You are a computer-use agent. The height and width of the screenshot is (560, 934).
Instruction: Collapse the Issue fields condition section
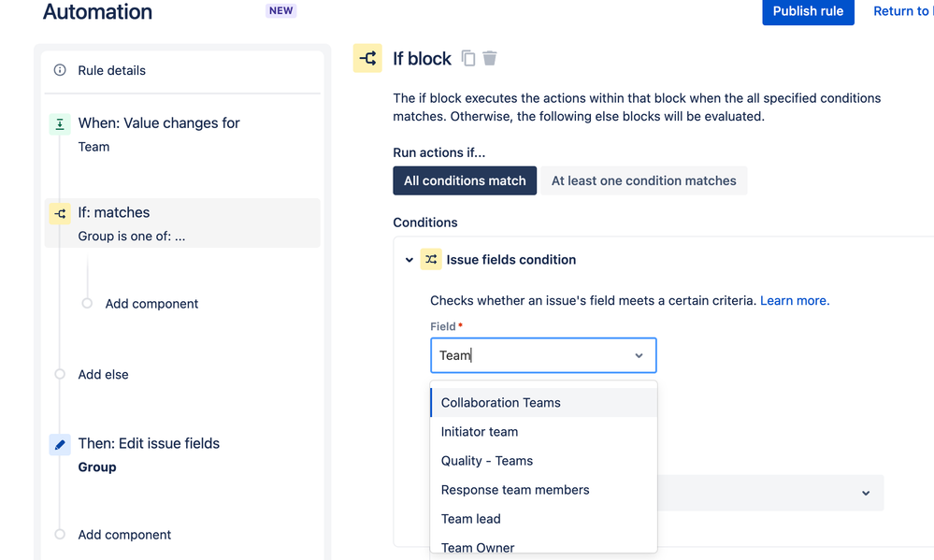[410, 260]
